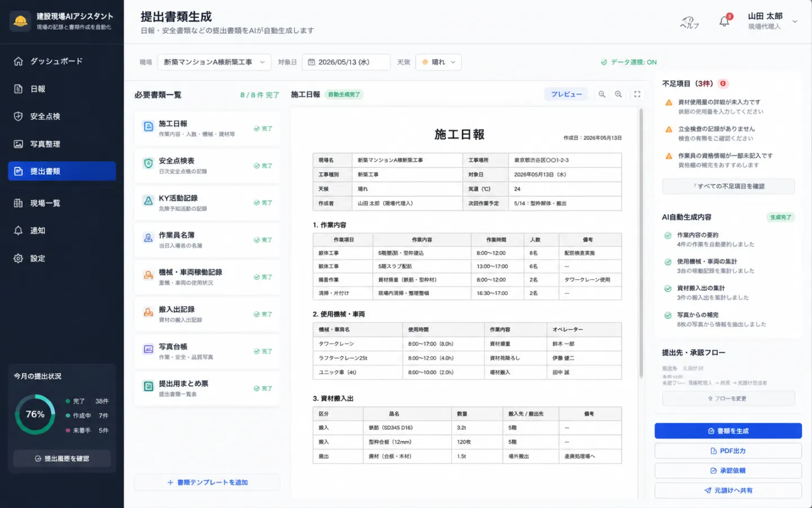Click the PDF出力 button

point(728,451)
